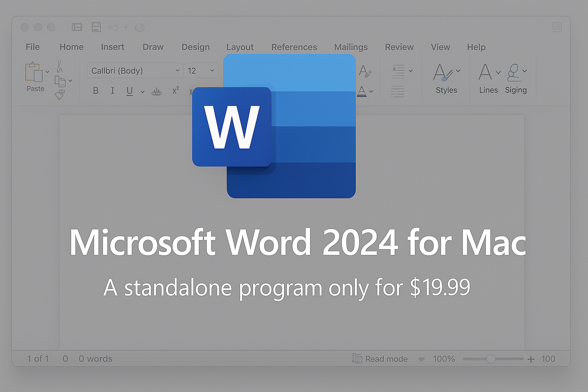Switch to the References tab
The width and height of the screenshot is (588, 392).
294,47
